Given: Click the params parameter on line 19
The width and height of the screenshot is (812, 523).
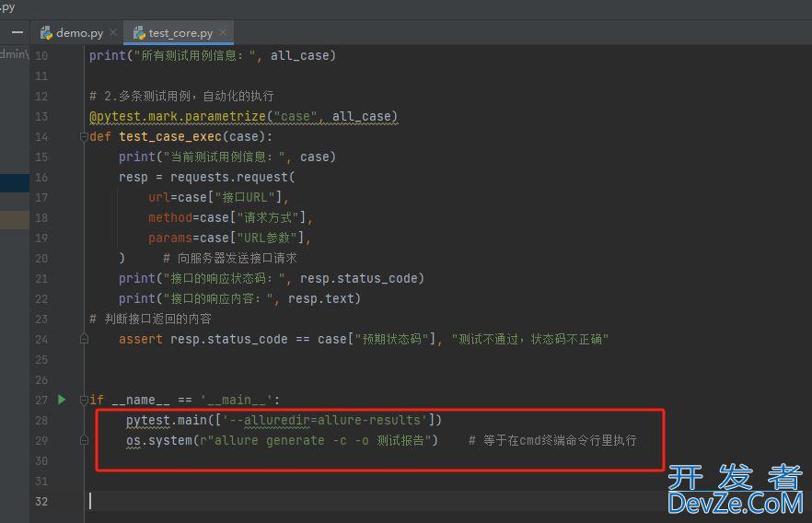Looking at the screenshot, I should click(170, 238).
